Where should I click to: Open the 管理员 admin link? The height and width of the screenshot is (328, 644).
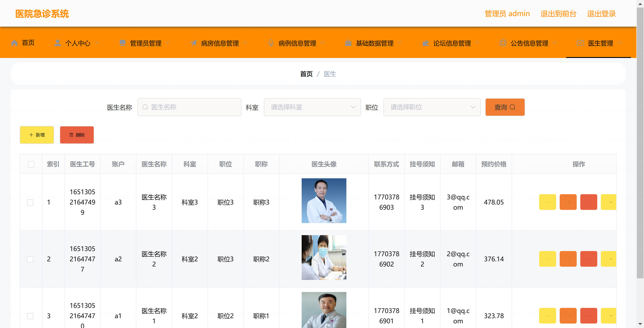click(x=507, y=13)
